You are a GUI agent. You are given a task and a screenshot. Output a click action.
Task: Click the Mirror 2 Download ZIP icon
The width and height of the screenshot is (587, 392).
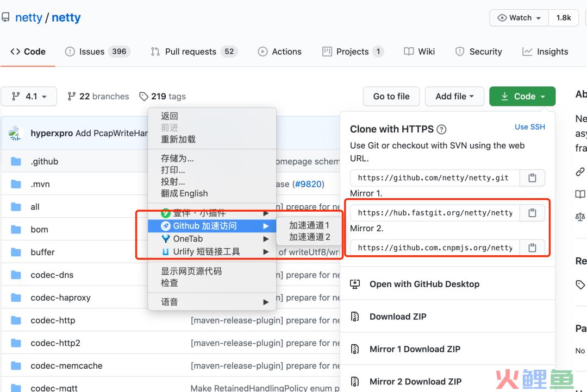point(355,382)
